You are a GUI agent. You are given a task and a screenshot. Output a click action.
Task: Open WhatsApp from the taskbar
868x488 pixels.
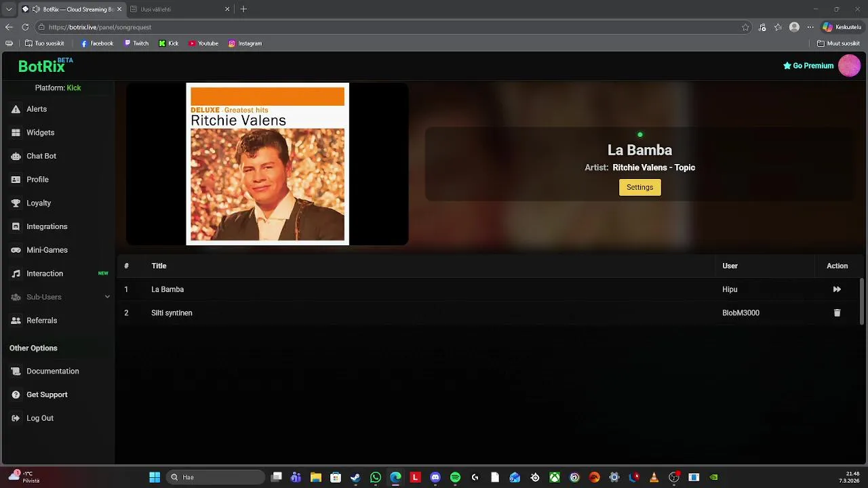point(376,477)
